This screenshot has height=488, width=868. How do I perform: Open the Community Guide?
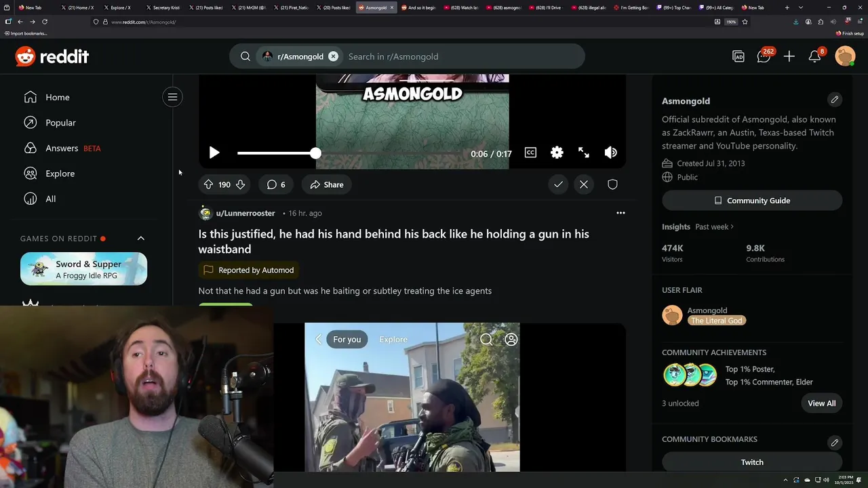(752, 201)
